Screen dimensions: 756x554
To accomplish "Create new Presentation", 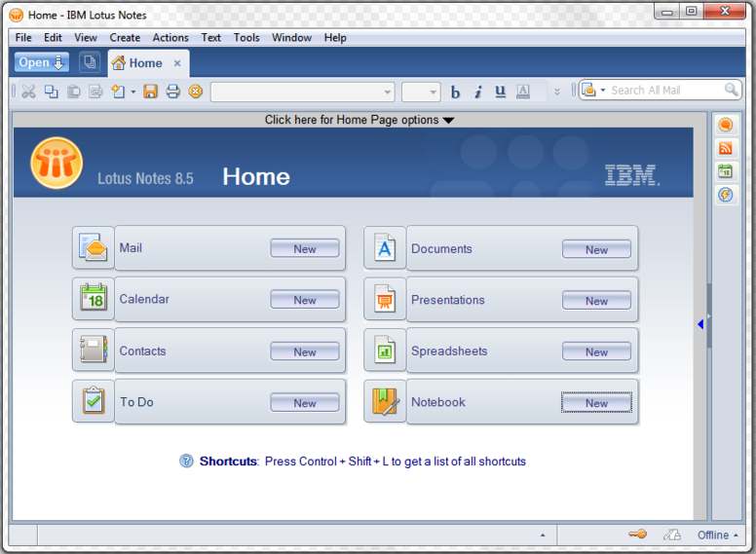I will pos(596,301).
